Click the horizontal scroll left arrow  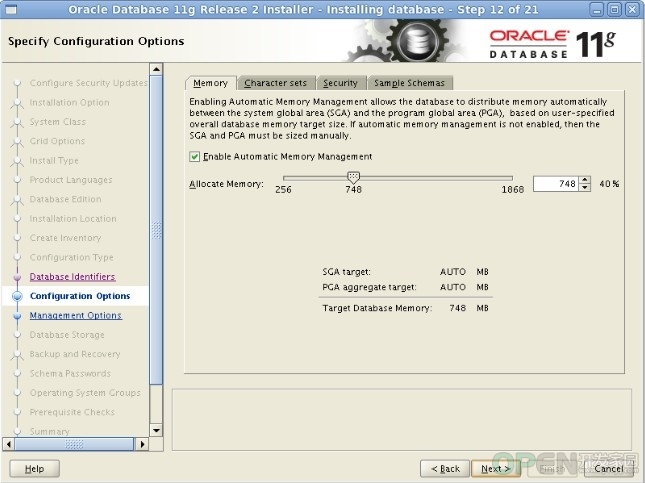pos(9,444)
